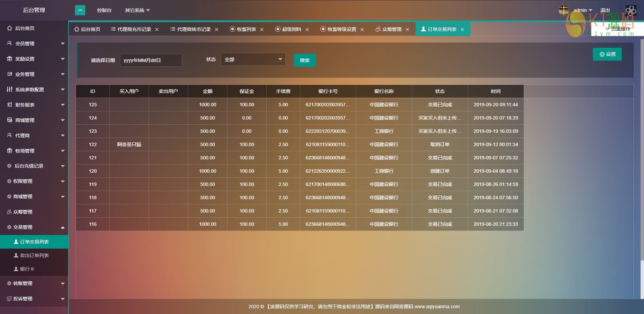This screenshot has height=314, width=644.
Task: Click the 设置 button
Action: [x=607, y=54]
